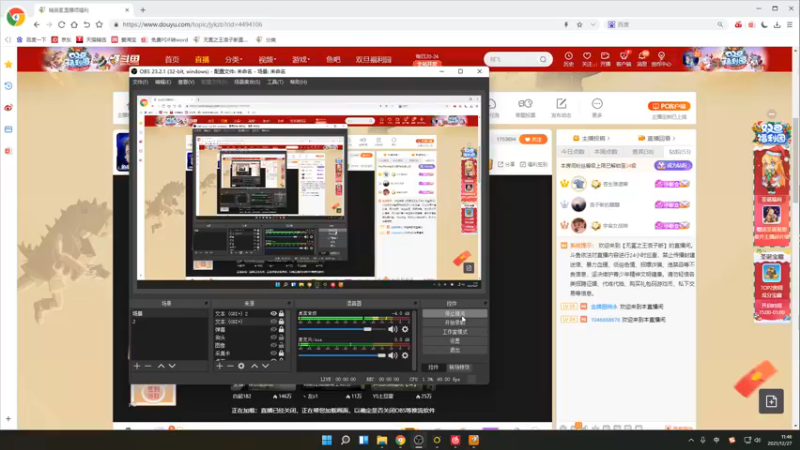Toggle visibility of the 文本 (GDI+) source
This screenshot has height=450, width=800.
click(x=273, y=321)
